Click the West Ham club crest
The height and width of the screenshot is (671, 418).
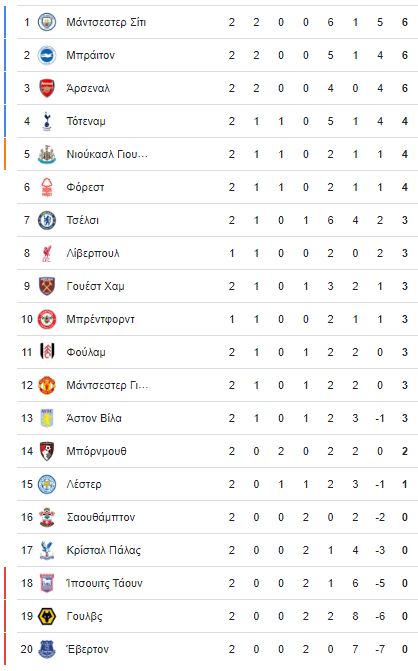(47, 286)
